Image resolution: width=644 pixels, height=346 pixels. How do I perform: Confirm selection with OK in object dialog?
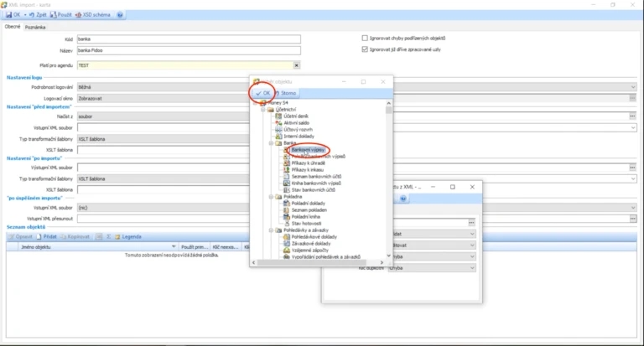[x=262, y=93]
